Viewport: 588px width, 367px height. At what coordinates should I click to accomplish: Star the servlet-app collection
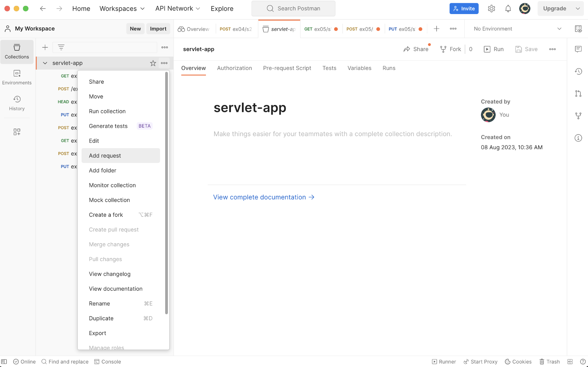click(153, 63)
